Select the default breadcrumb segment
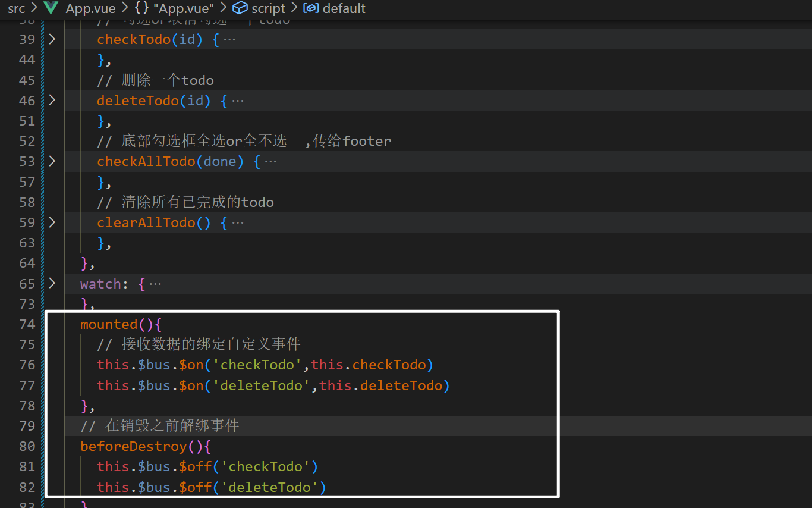 344,9
